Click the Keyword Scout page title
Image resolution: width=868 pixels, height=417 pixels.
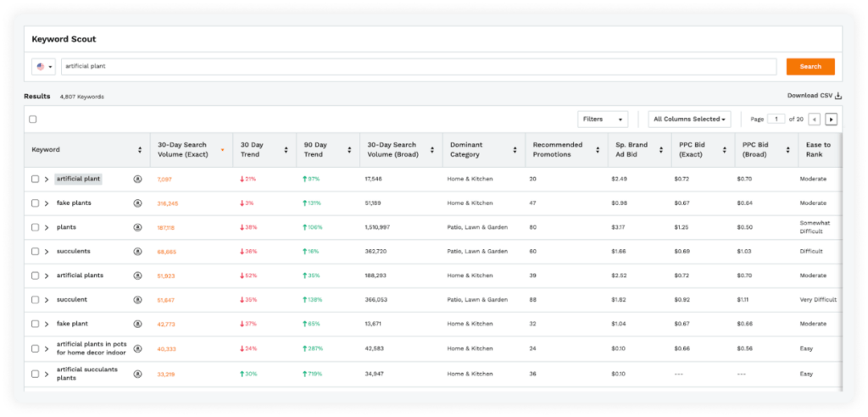[x=64, y=39]
